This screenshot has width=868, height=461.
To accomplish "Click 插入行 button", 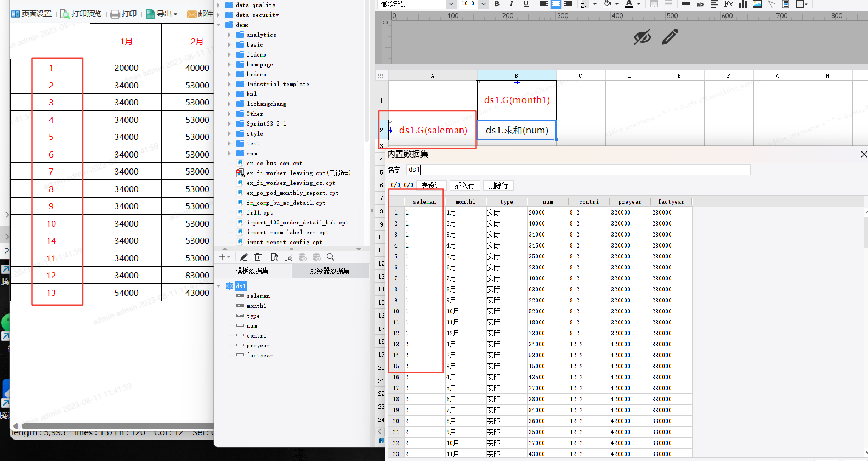I will point(464,185).
